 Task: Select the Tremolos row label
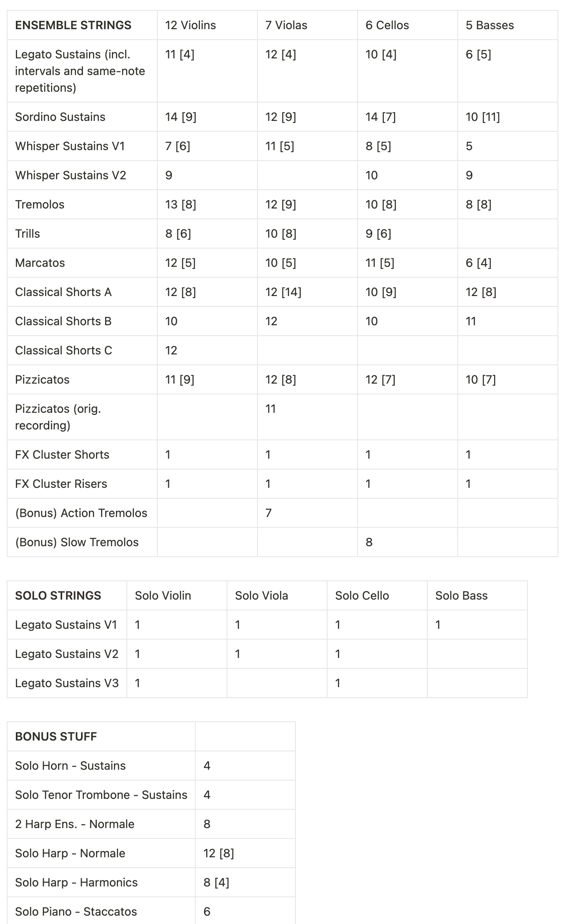pos(40,204)
